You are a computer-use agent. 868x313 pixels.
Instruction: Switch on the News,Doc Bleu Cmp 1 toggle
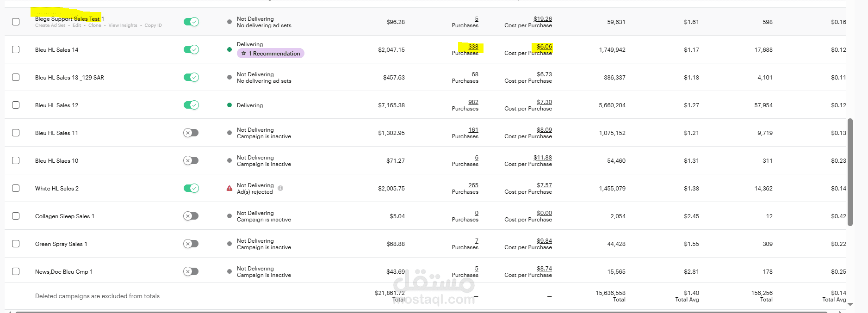pos(191,271)
